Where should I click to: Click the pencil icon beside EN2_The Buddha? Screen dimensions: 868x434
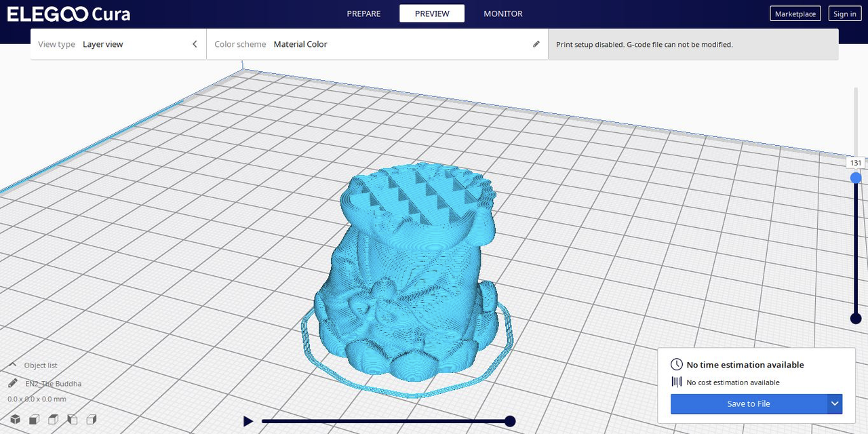pyautogui.click(x=13, y=383)
